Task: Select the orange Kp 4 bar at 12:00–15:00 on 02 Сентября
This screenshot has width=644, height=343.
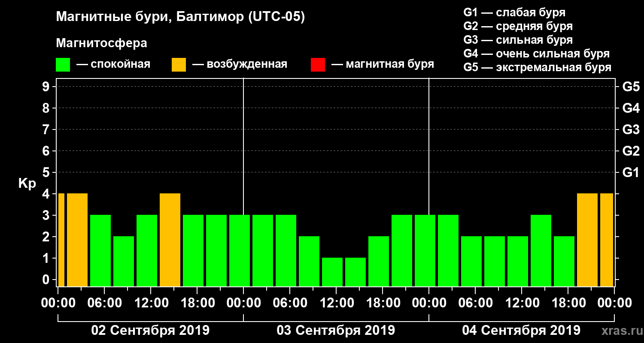Action: [x=170, y=240]
